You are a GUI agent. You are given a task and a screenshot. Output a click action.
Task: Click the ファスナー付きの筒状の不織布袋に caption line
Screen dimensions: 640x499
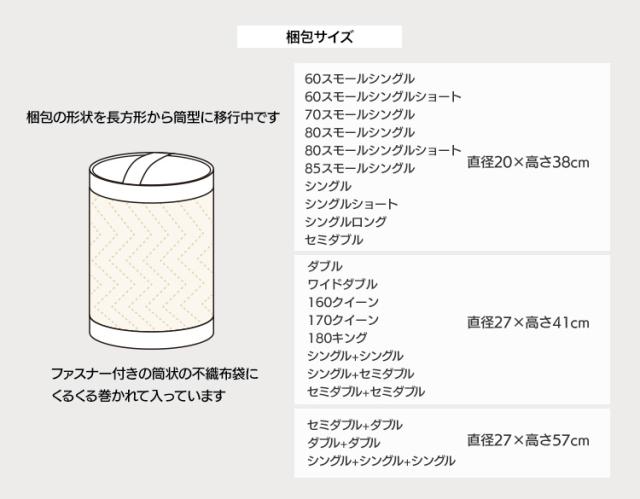click(154, 373)
